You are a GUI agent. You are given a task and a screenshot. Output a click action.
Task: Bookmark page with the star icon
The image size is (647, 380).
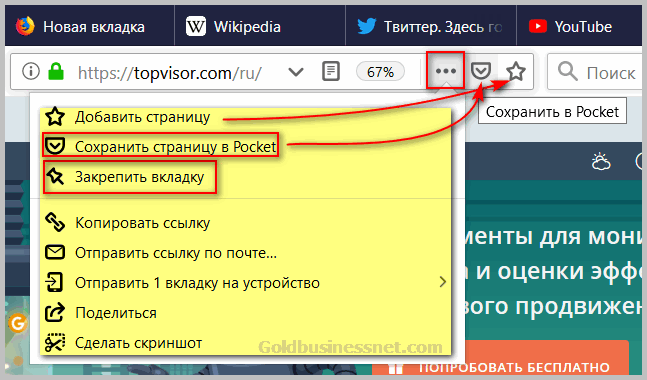coord(516,71)
